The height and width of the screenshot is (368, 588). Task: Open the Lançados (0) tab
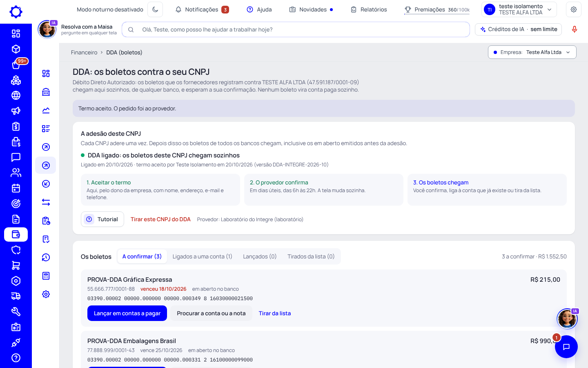coord(260,256)
